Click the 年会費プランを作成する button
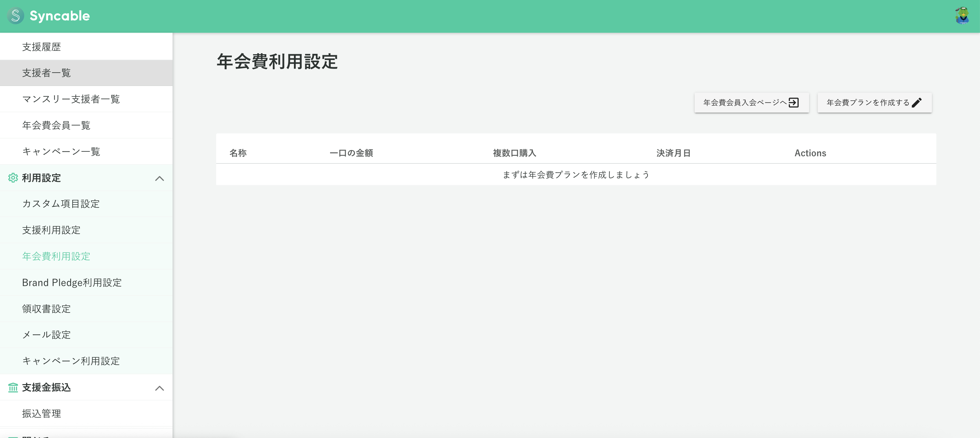The width and height of the screenshot is (980, 438). pos(874,102)
